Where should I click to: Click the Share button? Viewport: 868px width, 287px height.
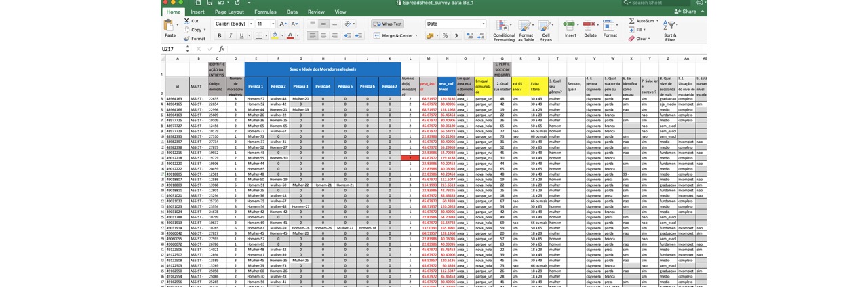click(685, 12)
